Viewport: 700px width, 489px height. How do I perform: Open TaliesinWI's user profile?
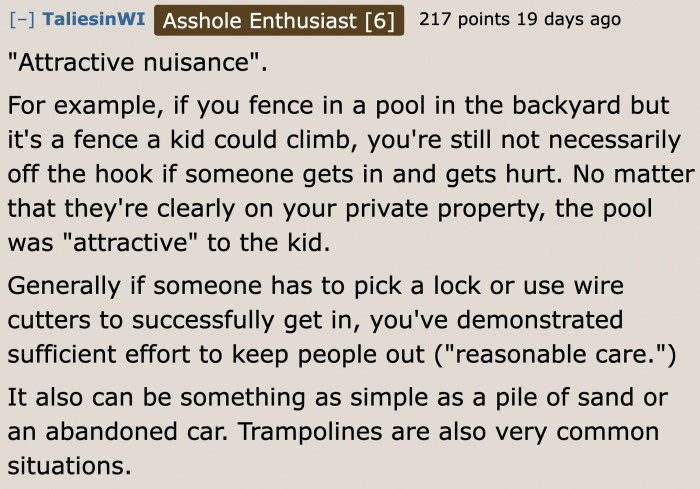[x=94, y=19]
